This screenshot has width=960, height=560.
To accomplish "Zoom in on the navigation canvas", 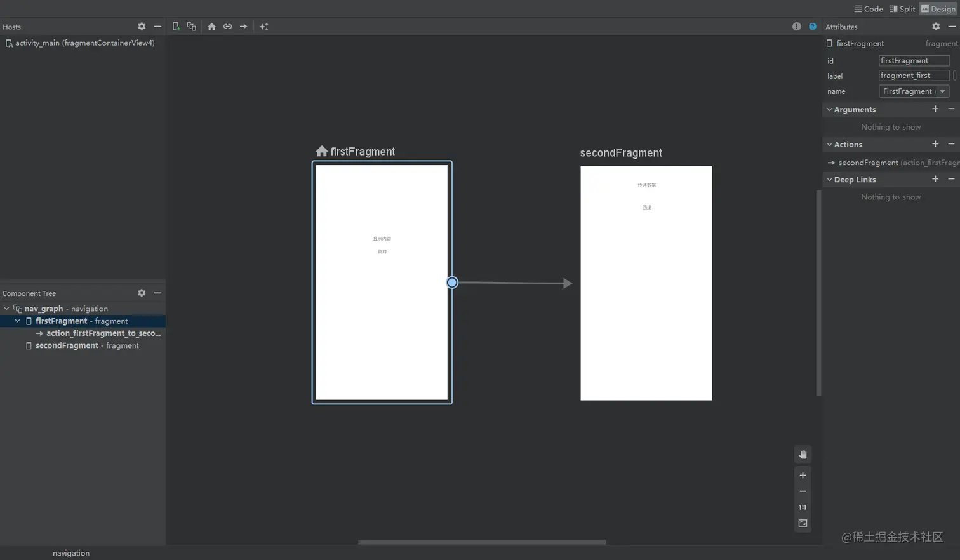I will point(803,476).
